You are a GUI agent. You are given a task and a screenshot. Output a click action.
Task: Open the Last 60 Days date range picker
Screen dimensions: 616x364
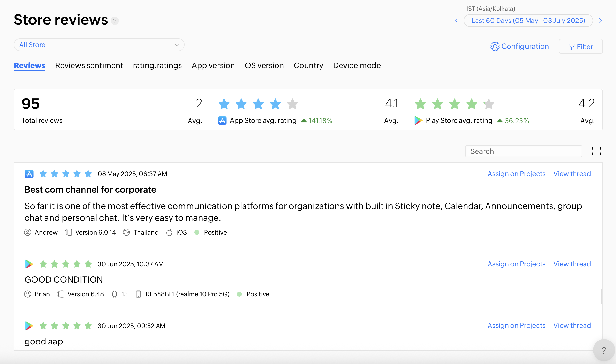pos(528,21)
